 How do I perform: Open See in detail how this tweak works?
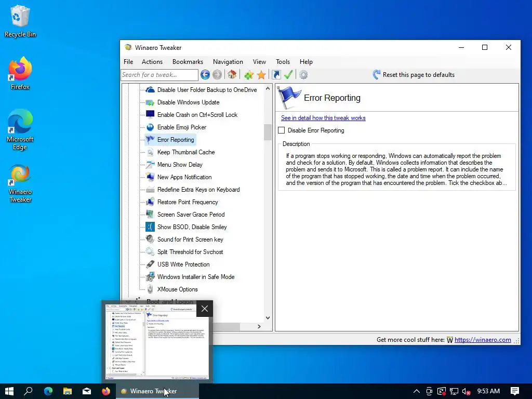pyautogui.click(x=323, y=118)
